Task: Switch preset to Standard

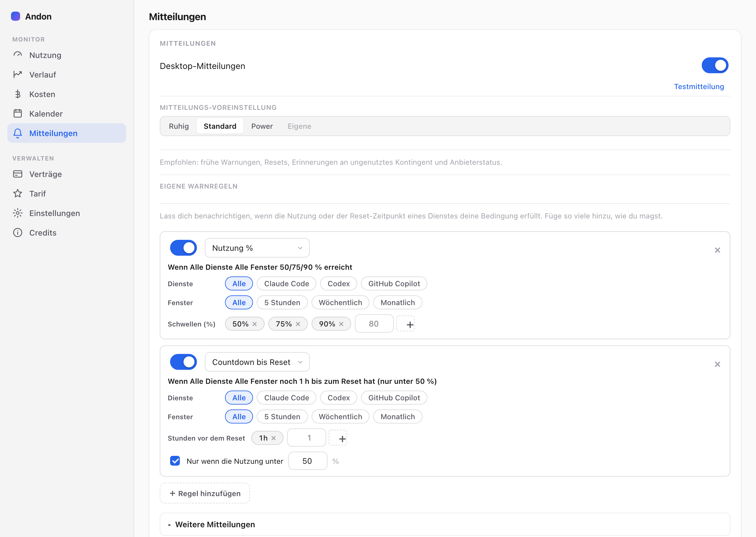Action: click(220, 126)
